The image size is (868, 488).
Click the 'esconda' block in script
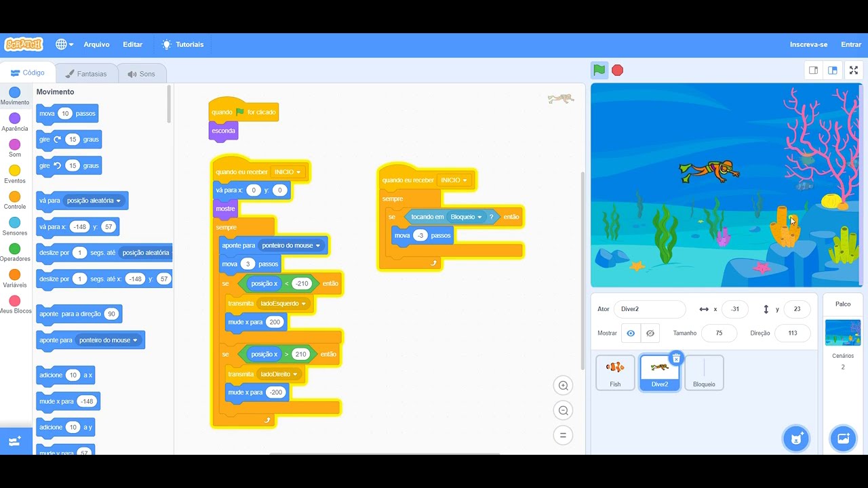223,131
